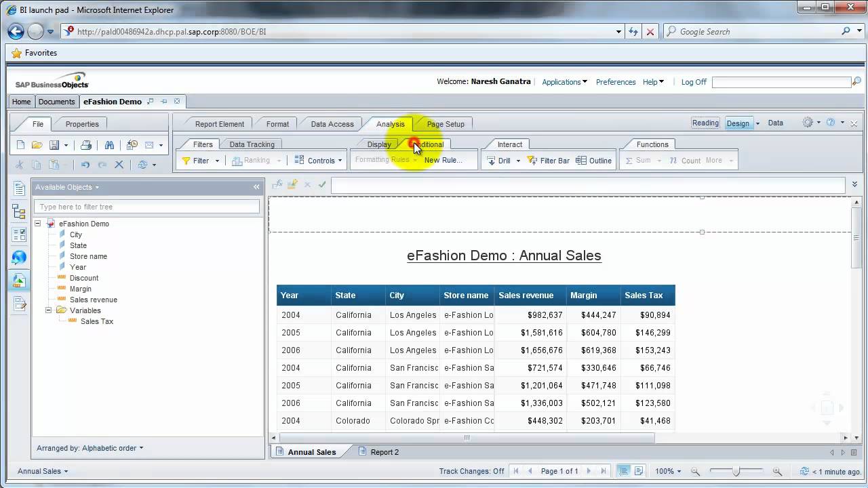868x488 pixels.
Task: Switch to Data mode
Action: click(776, 123)
